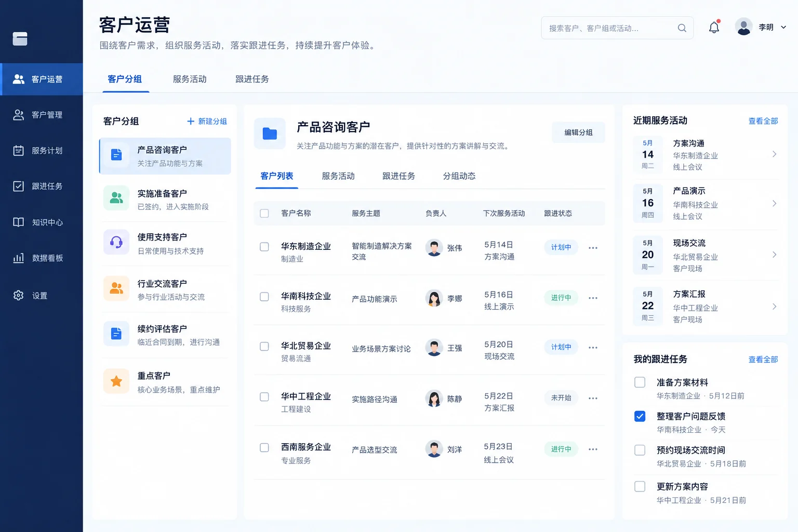The width and height of the screenshot is (798, 532).
Task: Click the app logo icon in sidebar
Action: [x=20, y=39]
